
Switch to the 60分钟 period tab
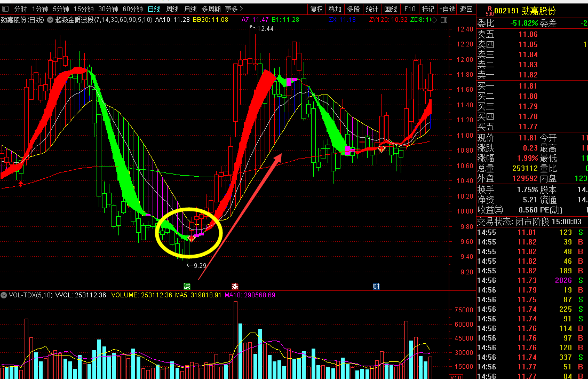[x=132, y=9]
